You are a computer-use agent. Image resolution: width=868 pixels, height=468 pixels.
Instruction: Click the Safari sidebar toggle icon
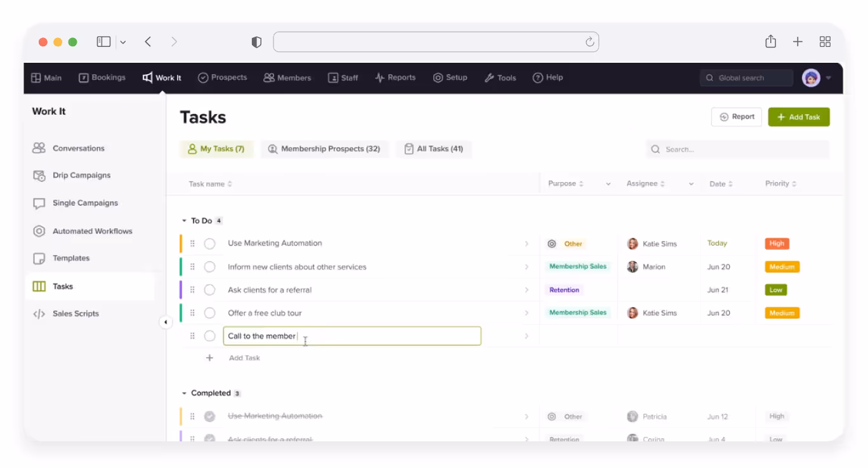[x=103, y=42]
